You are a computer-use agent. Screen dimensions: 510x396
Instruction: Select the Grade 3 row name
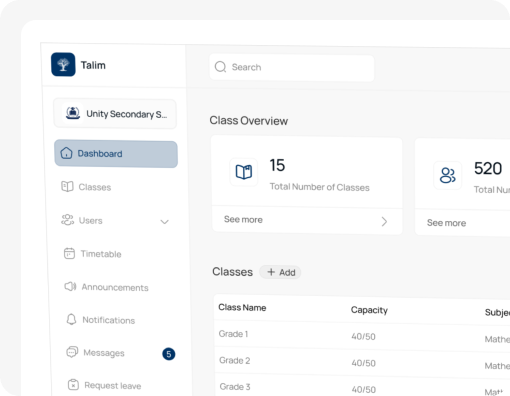coord(235,387)
